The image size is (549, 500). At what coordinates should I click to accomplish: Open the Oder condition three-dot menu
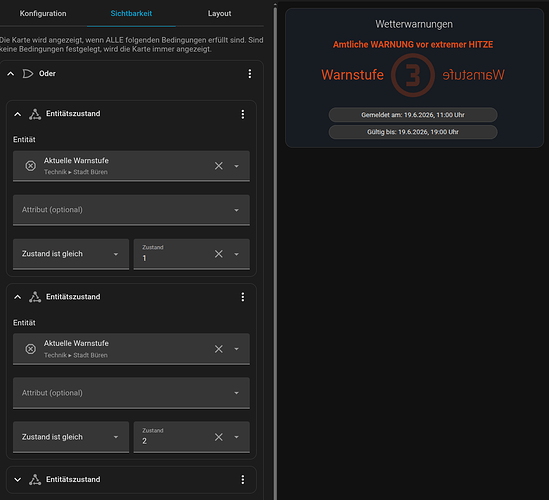(x=250, y=74)
